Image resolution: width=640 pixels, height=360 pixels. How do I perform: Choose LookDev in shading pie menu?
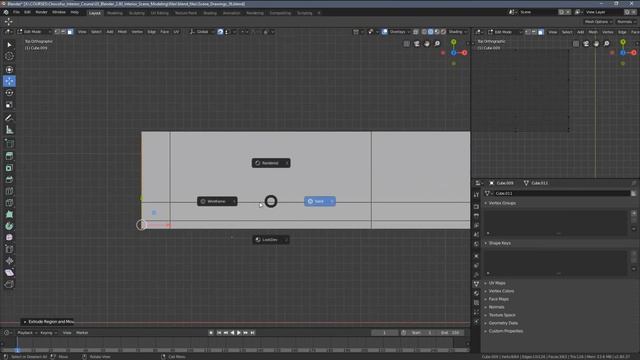tap(271, 240)
